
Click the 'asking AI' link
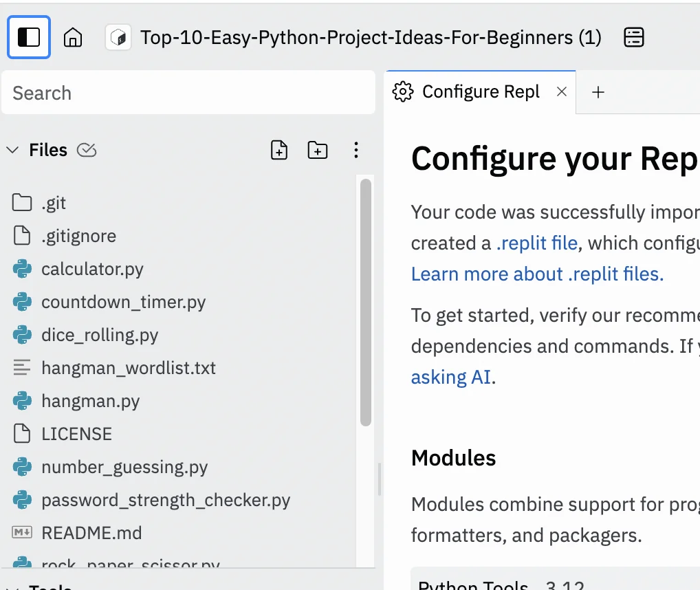450,377
